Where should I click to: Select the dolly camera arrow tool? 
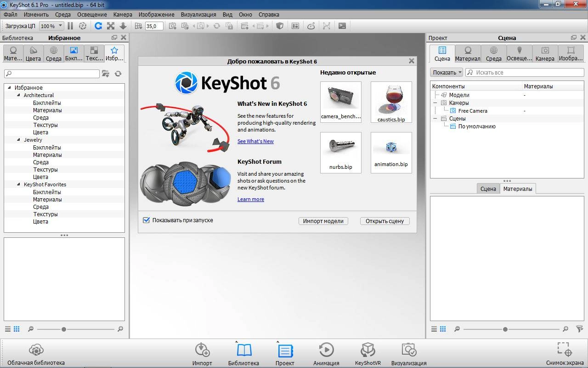pos(123,26)
